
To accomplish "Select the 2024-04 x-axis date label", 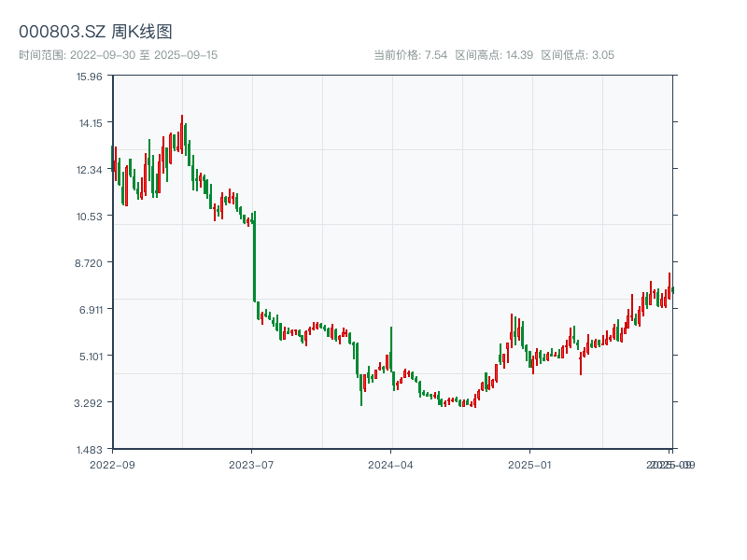I will coord(391,464).
